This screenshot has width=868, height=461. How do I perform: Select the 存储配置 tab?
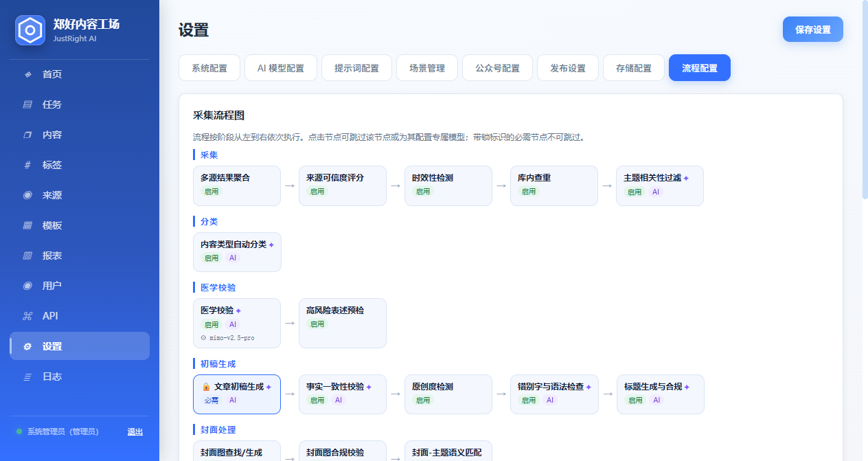tap(634, 68)
